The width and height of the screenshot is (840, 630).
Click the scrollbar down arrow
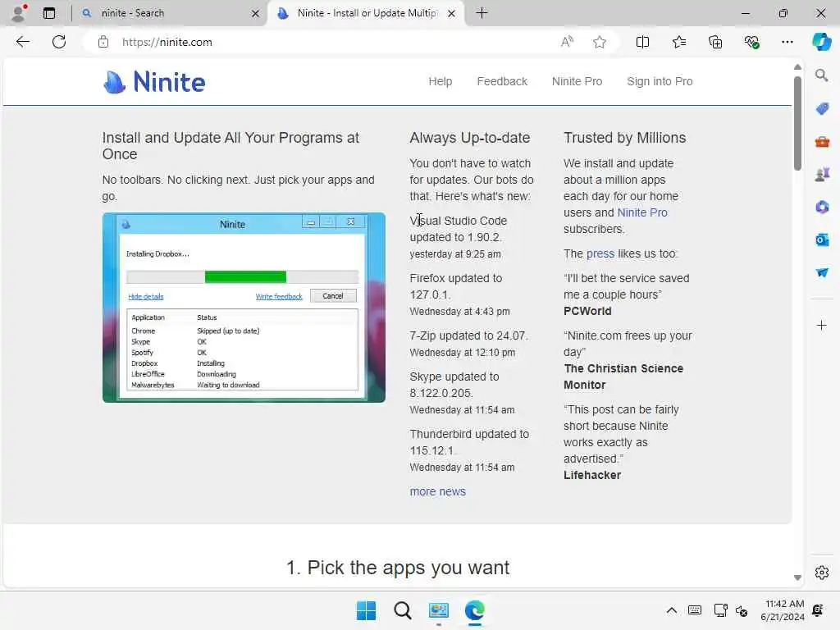(x=797, y=577)
